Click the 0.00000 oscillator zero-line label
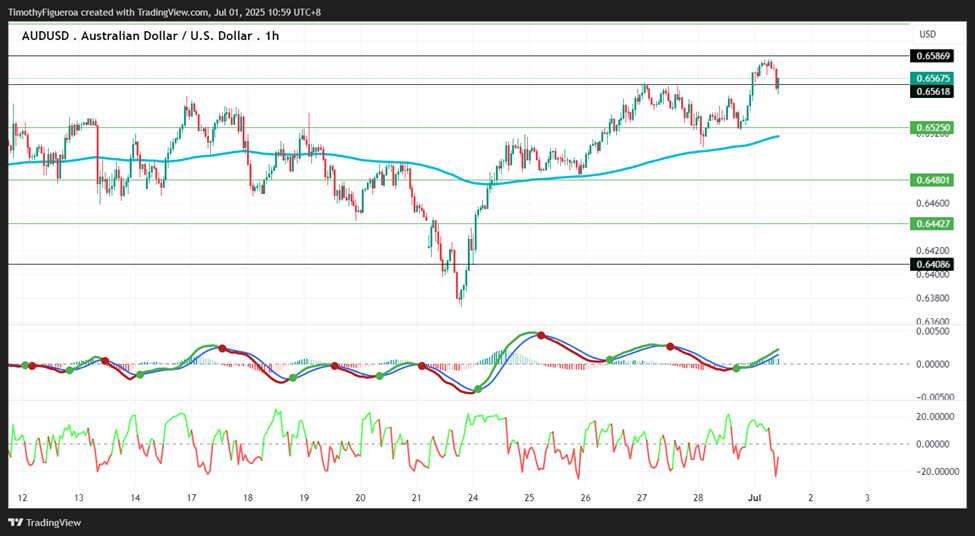The image size is (975, 536). pyautogui.click(x=933, y=364)
